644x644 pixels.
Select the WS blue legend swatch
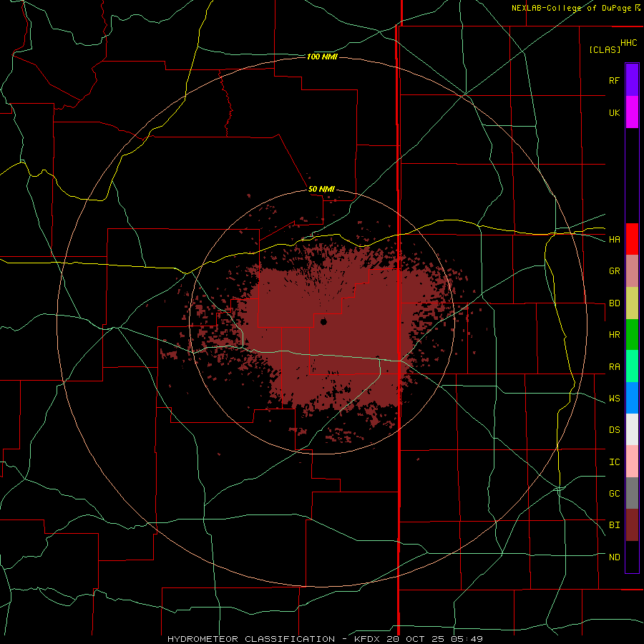click(632, 398)
